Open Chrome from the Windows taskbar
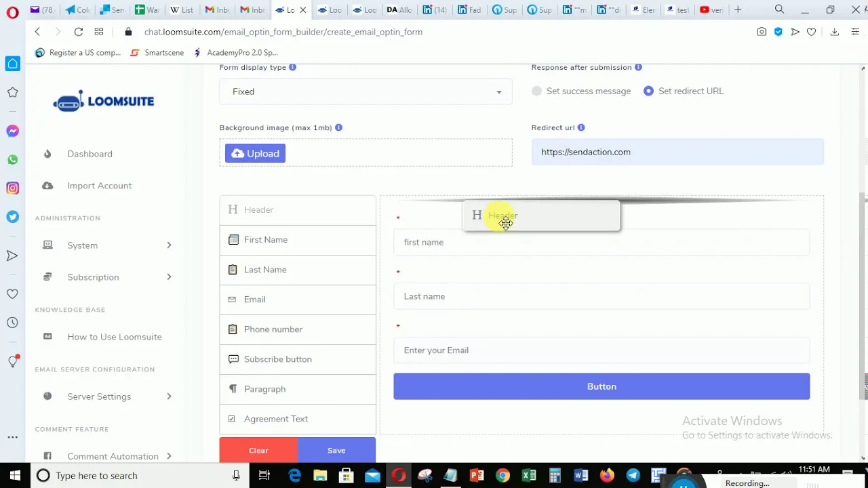Viewport: 868px width, 488px height. click(x=502, y=476)
